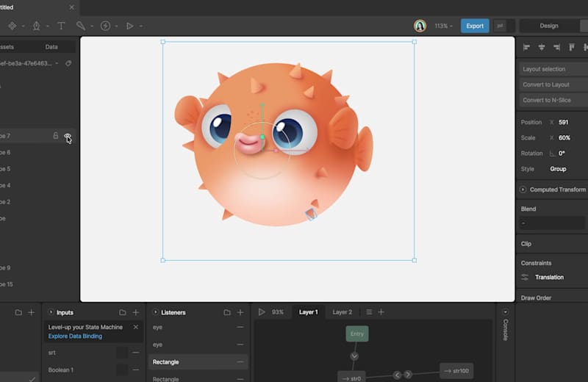
Task: Add a new listener with the Listeners plus icon
Action: point(240,312)
